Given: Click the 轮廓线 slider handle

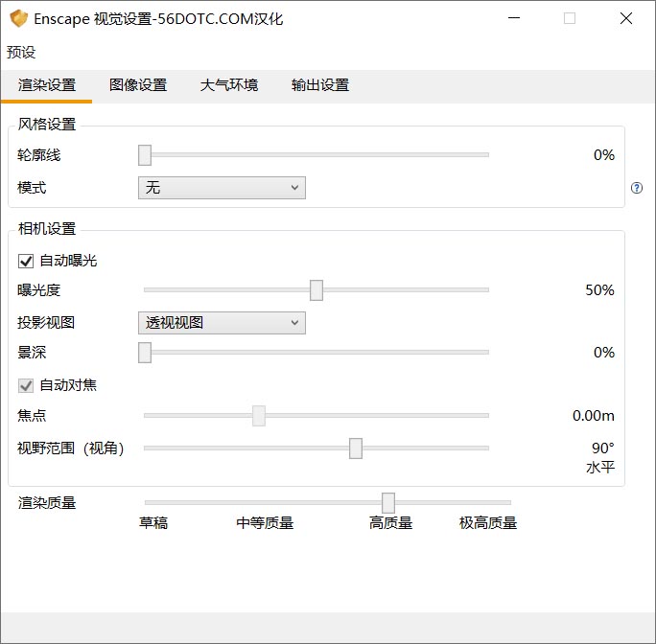Looking at the screenshot, I should 145,155.
